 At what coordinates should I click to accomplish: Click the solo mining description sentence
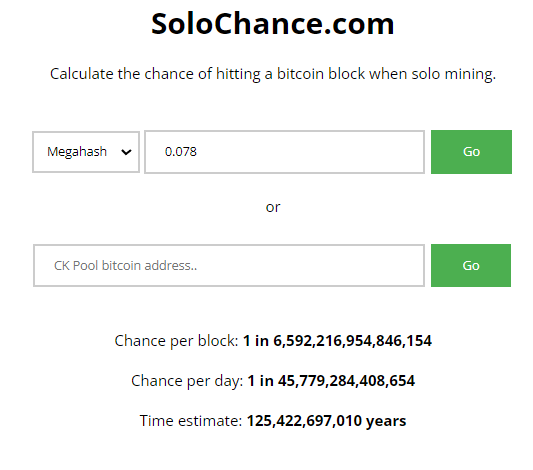(273, 74)
